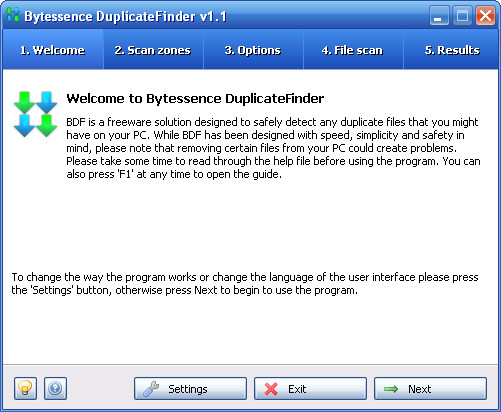Image resolution: width=501 pixels, height=412 pixels.
Task: Click the text 'To change the way the program works'
Action: 245,283
